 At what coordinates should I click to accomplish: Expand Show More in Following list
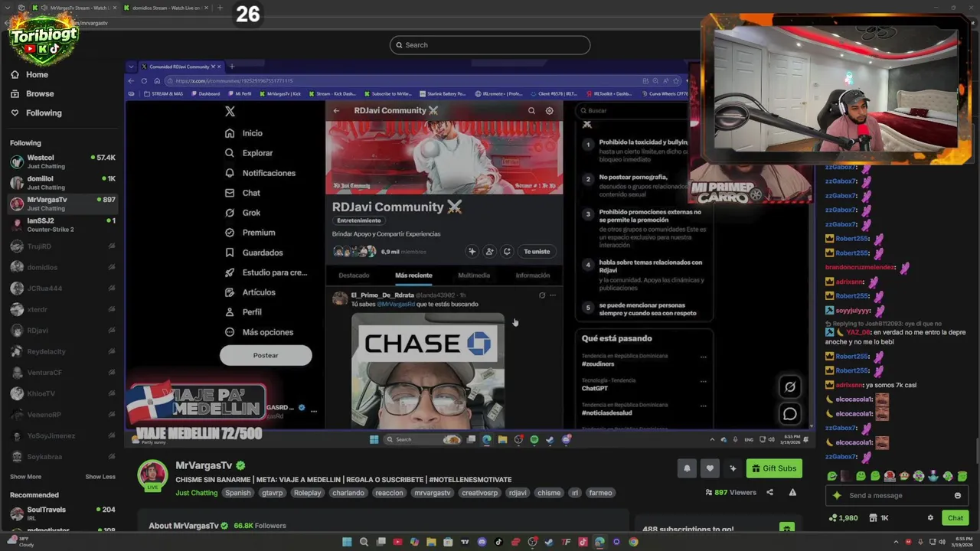click(x=25, y=477)
